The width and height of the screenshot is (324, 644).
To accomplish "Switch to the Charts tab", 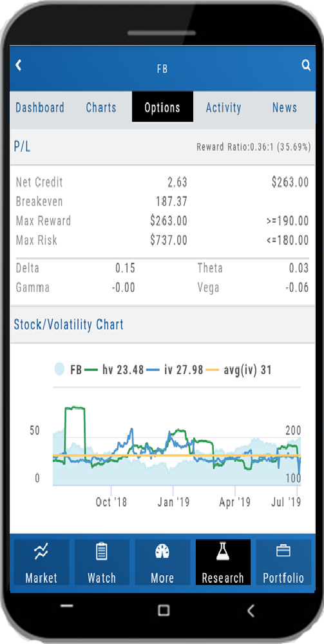I will 101,108.
